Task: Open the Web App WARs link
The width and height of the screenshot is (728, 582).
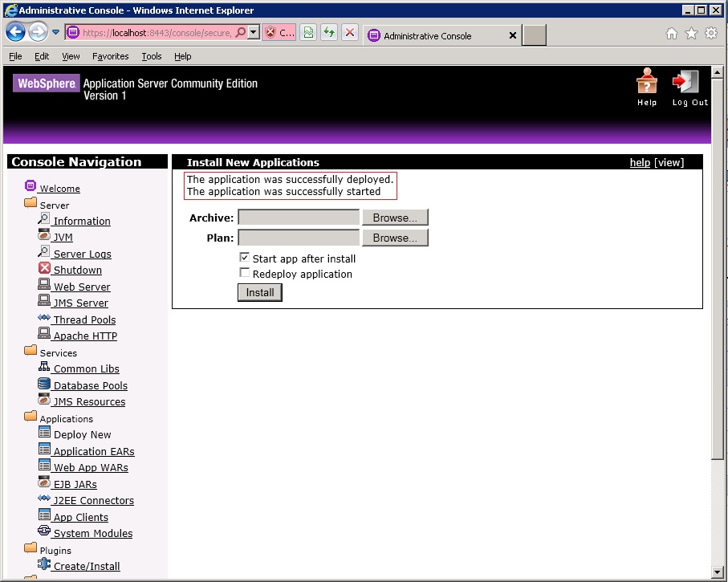Action: [91, 468]
